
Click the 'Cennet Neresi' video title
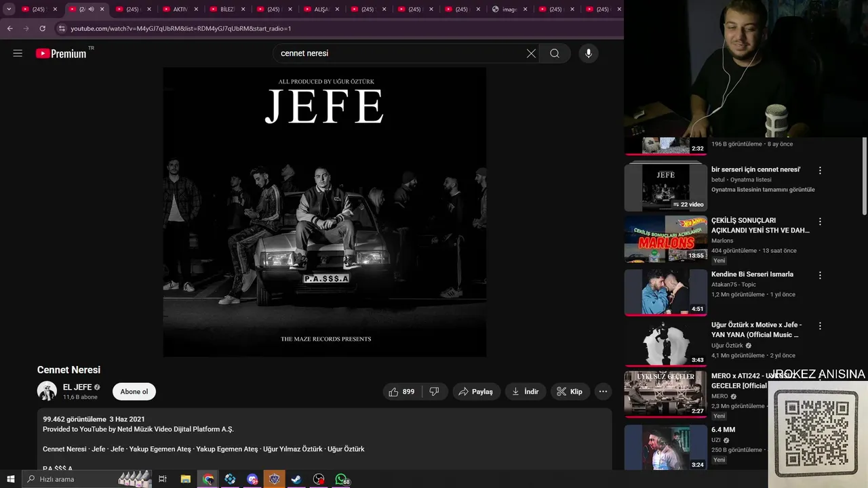coord(68,369)
